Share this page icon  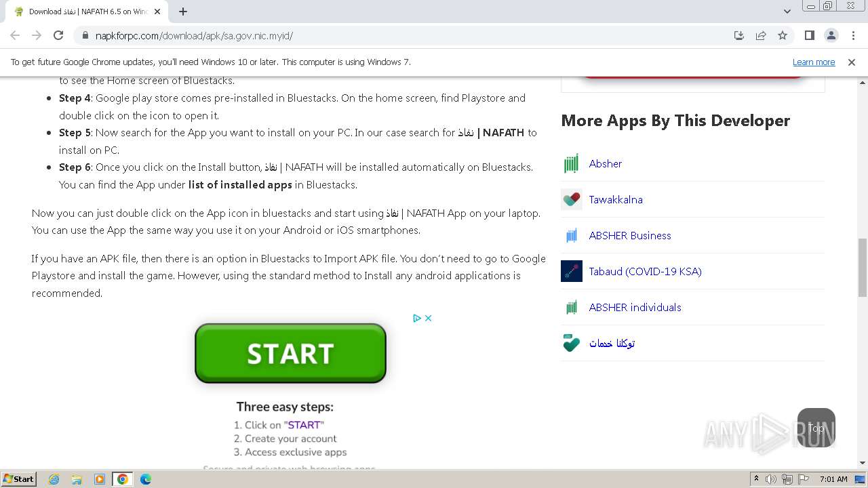pyautogui.click(x=761, y=35)
